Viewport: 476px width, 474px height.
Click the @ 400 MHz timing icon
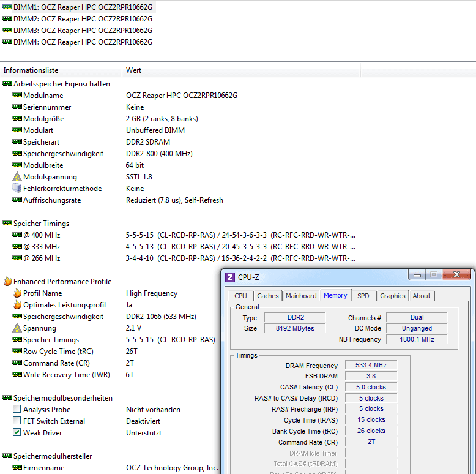(17, 235)
